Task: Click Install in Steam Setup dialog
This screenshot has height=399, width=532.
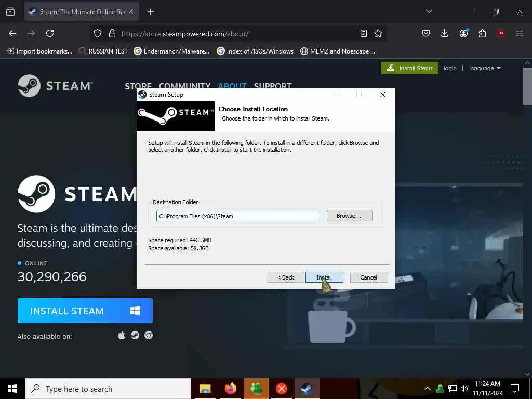Action: 324,277
